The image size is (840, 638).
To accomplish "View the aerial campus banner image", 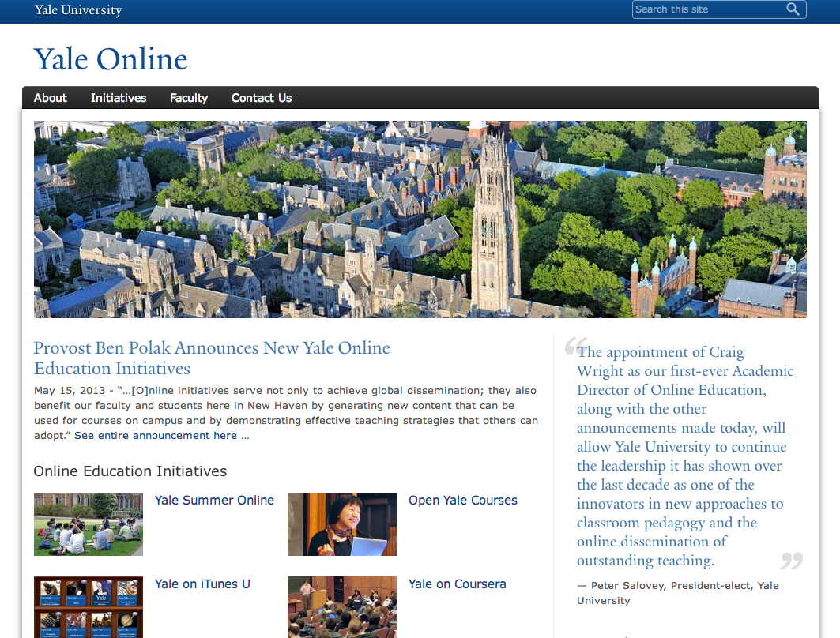I will (420, 220).
